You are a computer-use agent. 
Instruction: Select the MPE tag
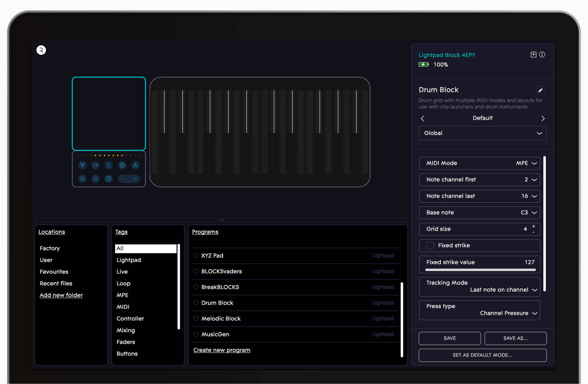click(122, 295)
